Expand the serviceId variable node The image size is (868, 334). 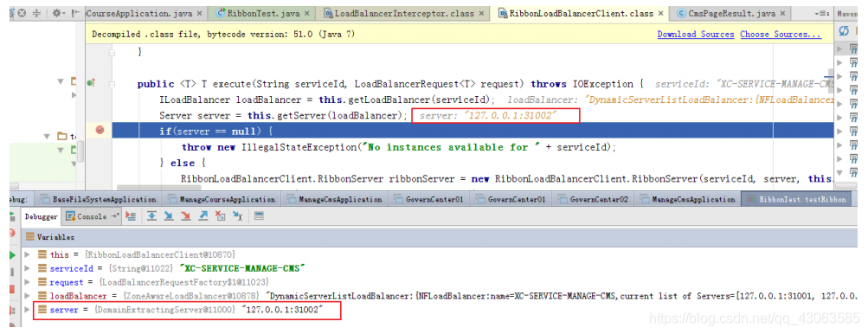pos(27,268)
